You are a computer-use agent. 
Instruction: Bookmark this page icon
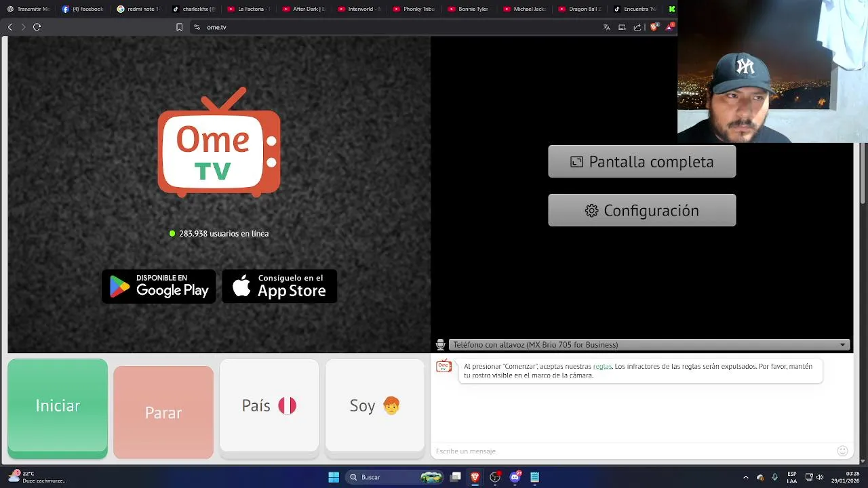click(x=179, y=27)
